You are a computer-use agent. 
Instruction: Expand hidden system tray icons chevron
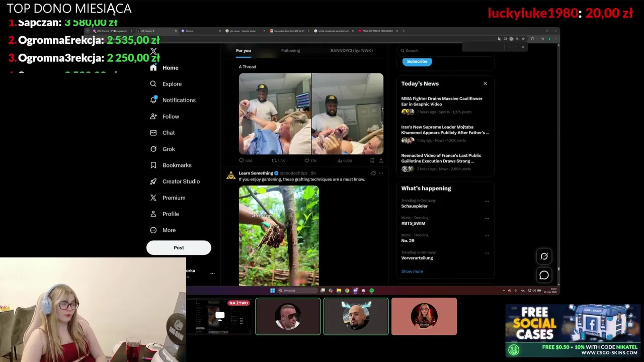[x=504, y=291]
